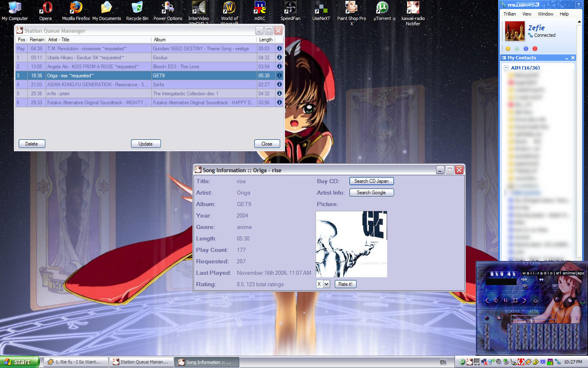588x368 pixels.
Task: Open the µTorrent desktop icon
Action: coord(382,11)
